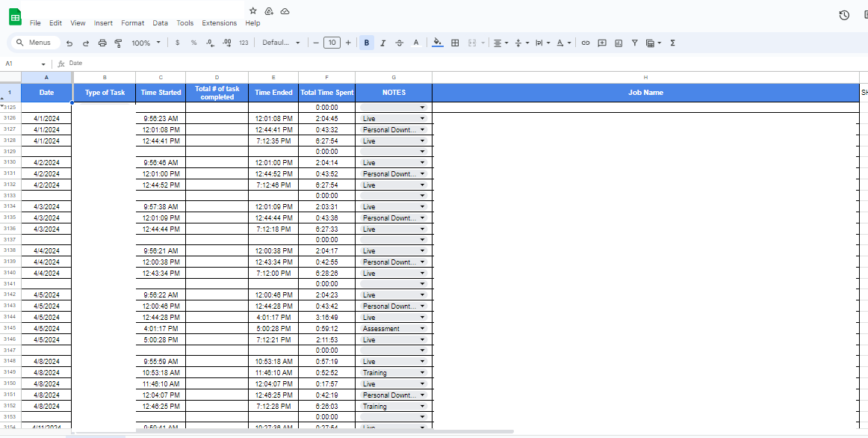The image size is (868, 438).
Task: Open text rotation dropdown
Action: coord(563,43)
